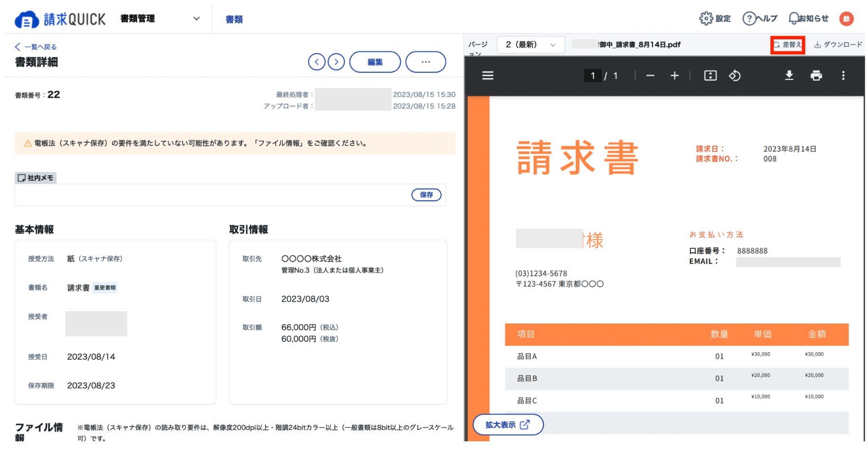Viewport: 868px width, 456px height.
Task: Open お知らせ bell notifications
Action: pos(793,19)
